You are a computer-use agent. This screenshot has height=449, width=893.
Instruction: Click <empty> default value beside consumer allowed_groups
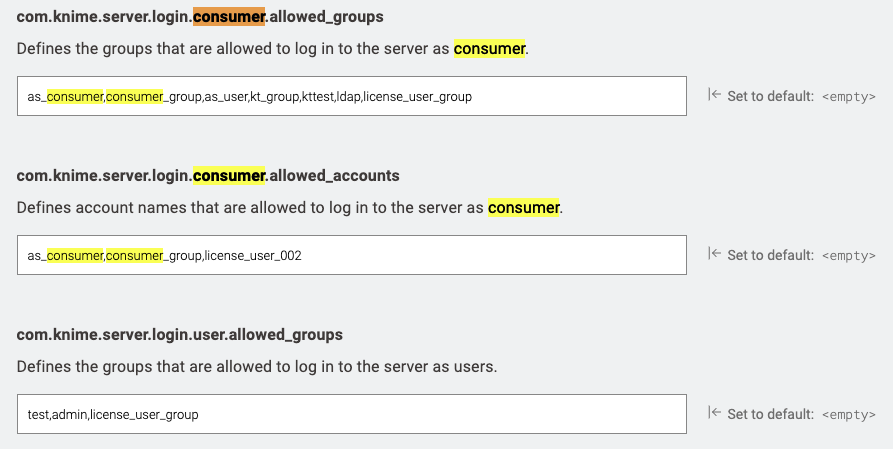pos(849,97)
